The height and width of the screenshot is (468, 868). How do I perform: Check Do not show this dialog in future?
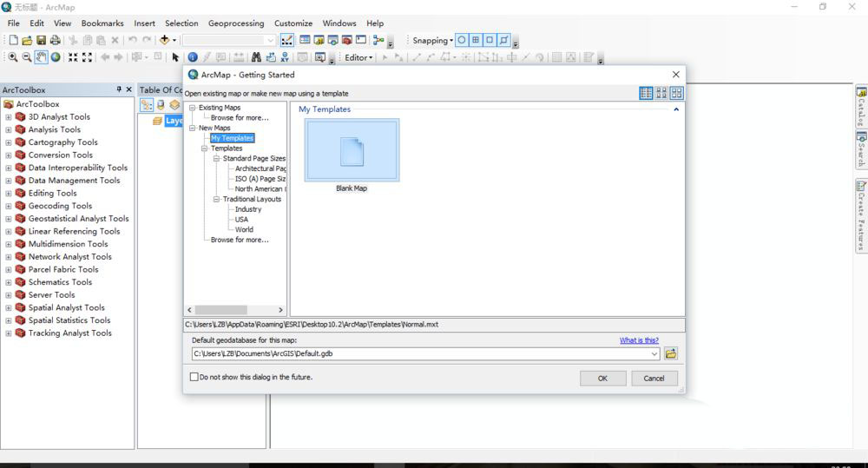tap(194, 377)
